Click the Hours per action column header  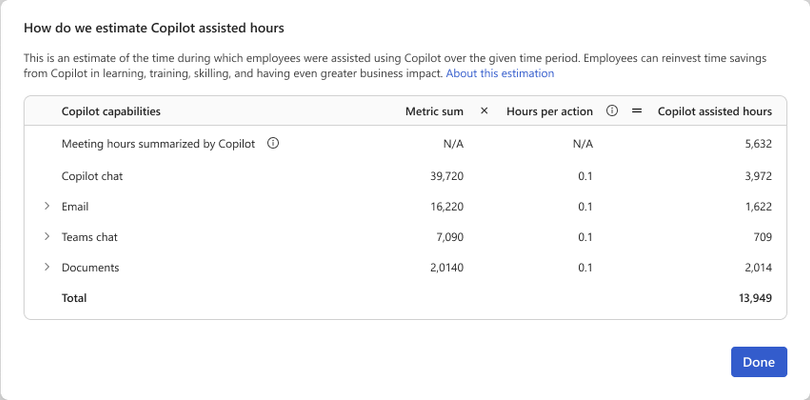tap(550, 111)
